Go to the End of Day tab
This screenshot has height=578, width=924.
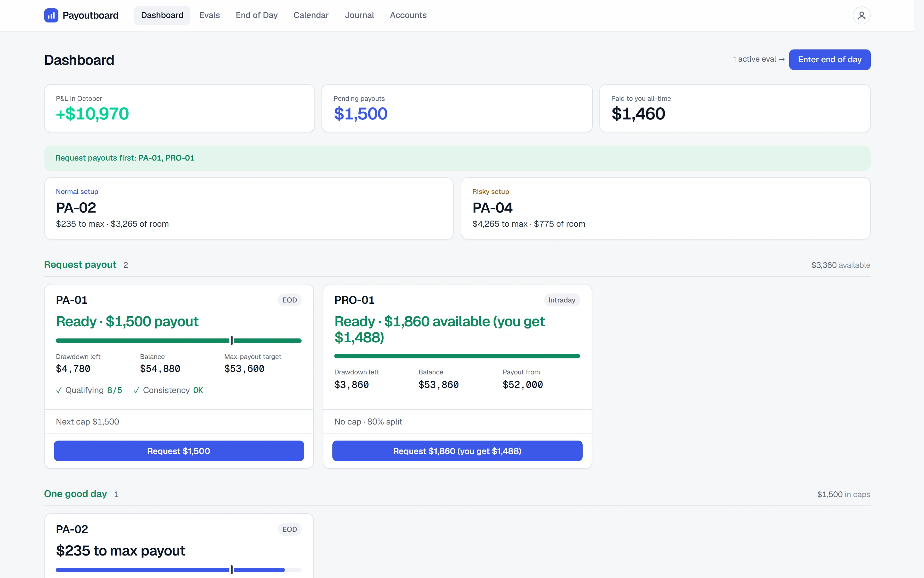tap(257, 15)
